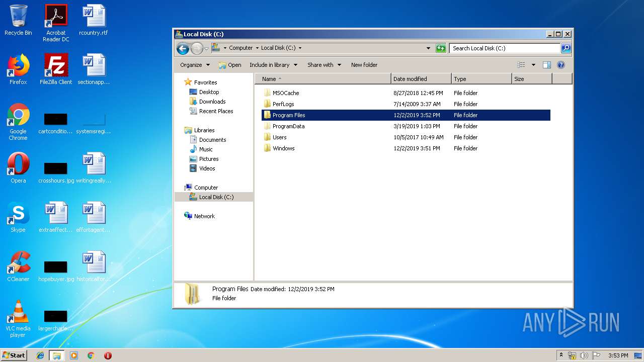Expand the Computer breadcrumb arrow

click(x=257, y=48)
